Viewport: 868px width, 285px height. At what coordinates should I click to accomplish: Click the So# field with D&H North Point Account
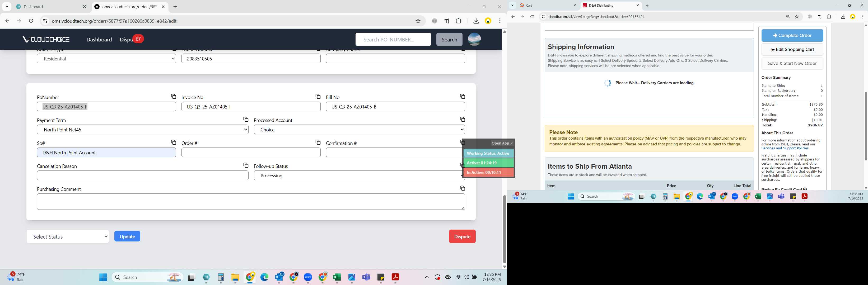click(106, 153)
